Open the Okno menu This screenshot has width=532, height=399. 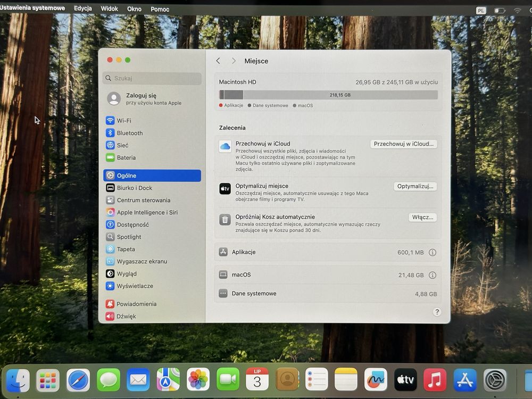[x=135, y=9]
